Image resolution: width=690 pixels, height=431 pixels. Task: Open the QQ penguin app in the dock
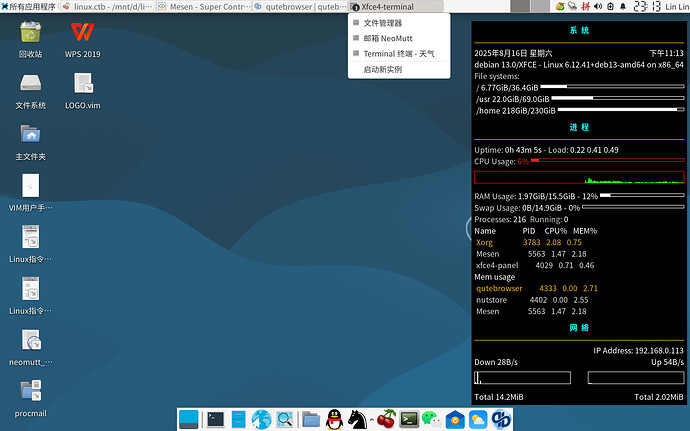(334, 419)
